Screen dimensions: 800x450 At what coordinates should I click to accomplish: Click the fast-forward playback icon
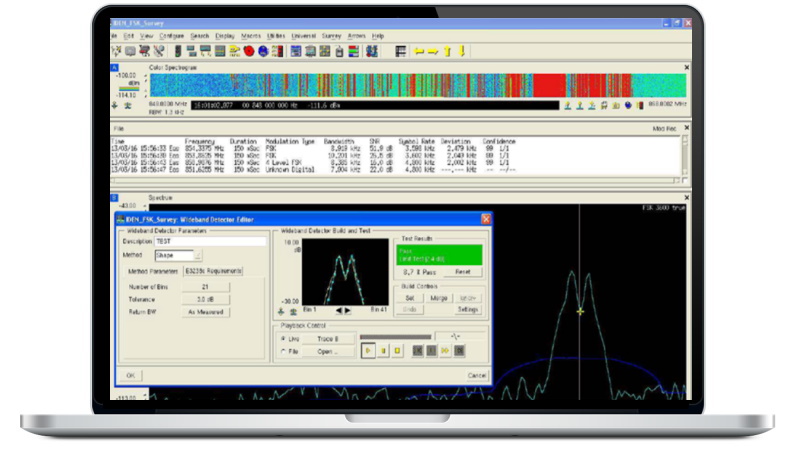pos(445,351)
